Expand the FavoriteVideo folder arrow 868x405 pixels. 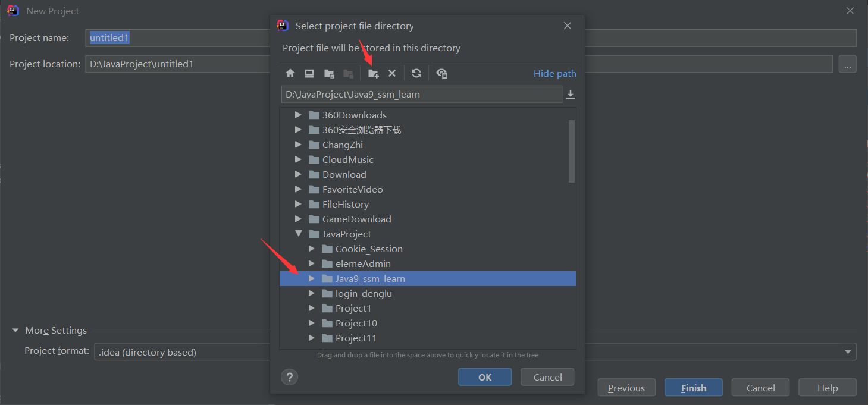click(x=298, y=189)
